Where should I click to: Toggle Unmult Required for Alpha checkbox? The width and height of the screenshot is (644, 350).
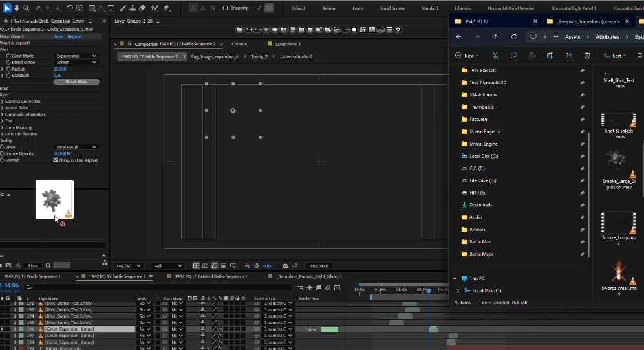click(56, 160)
